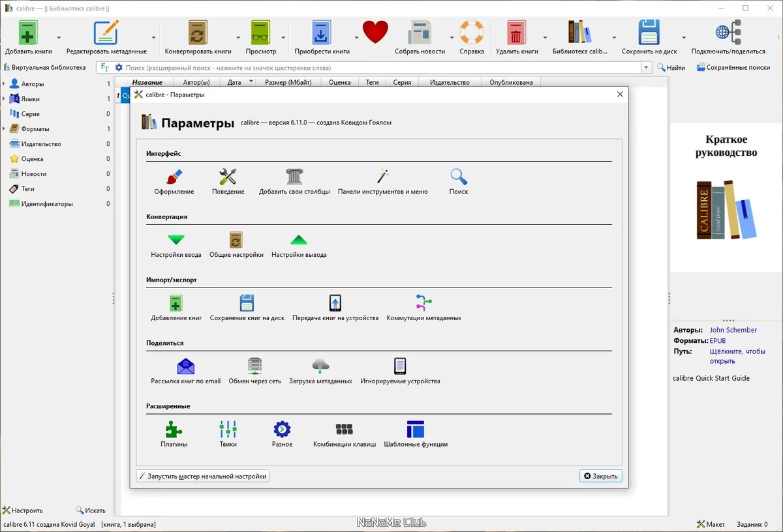The height and width of the screenshot is (532, 783).
Task: Click Щёлкните, чтобы открыть path link
Action: 737,356
